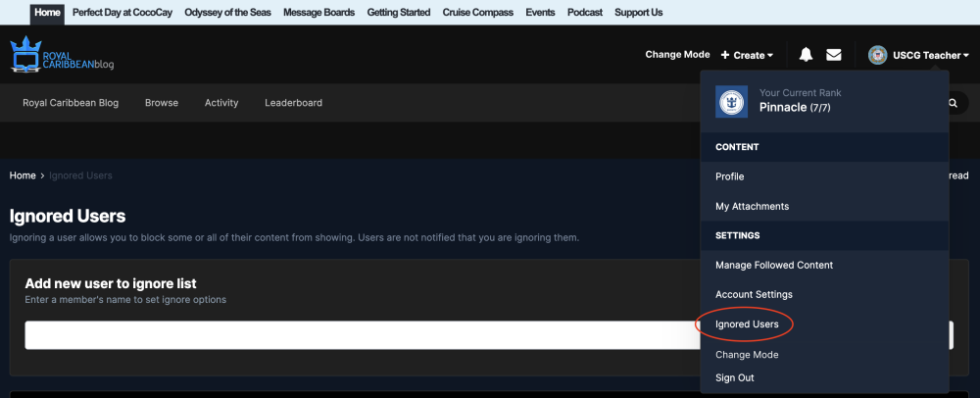Visit Perfect Day at CocoCay link
Viewport: 980px width, 398px height.
tap(122, 13)
